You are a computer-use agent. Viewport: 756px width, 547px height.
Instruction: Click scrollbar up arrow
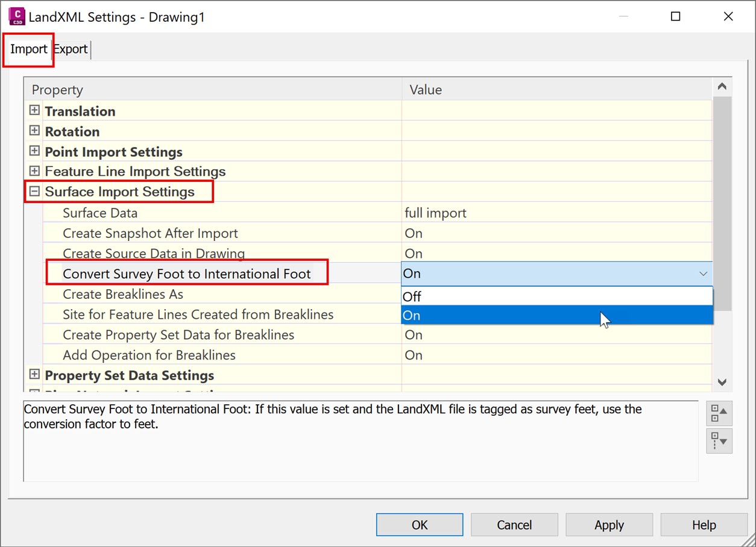722,87
